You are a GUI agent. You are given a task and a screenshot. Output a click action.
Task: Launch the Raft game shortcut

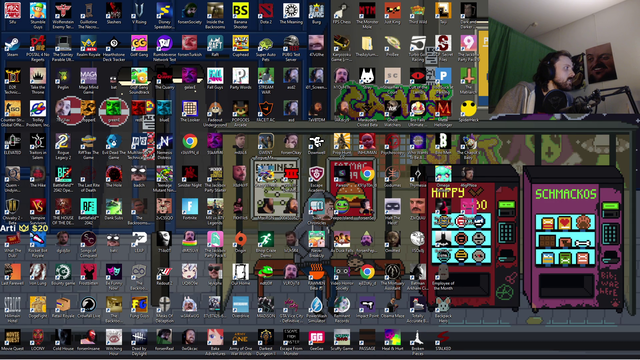point(215,43)
